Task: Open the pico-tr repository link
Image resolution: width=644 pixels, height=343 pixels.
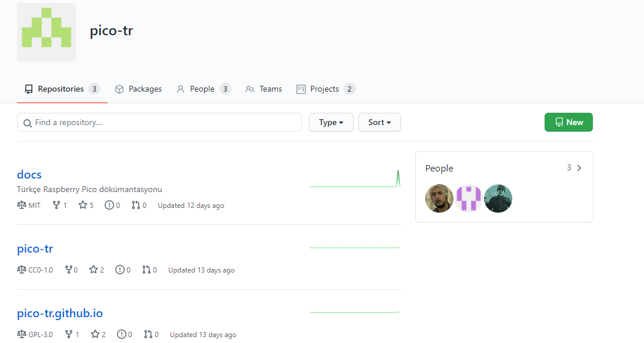Action: [35, 248]
